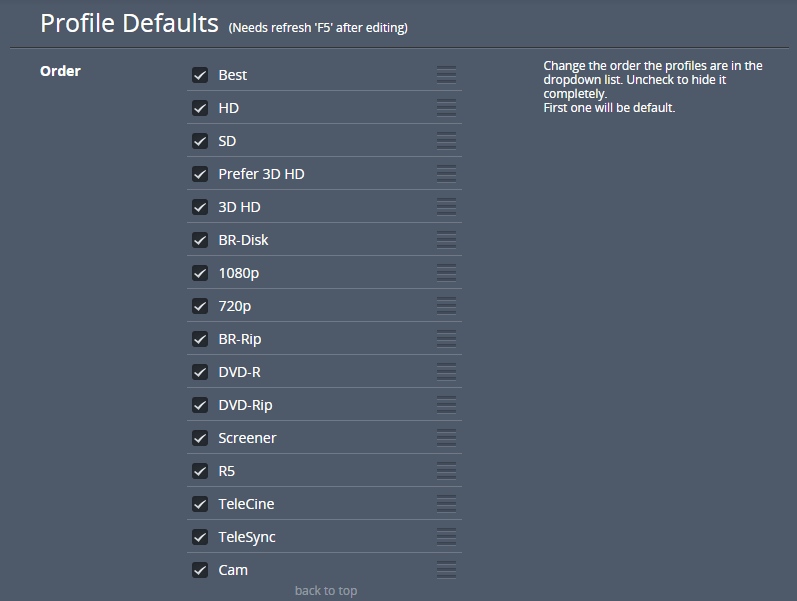Image resolution: width=797 pixels, height=601 pixels.
Task: Click the drag handle for 720p
Action: [x=446, y=306]
